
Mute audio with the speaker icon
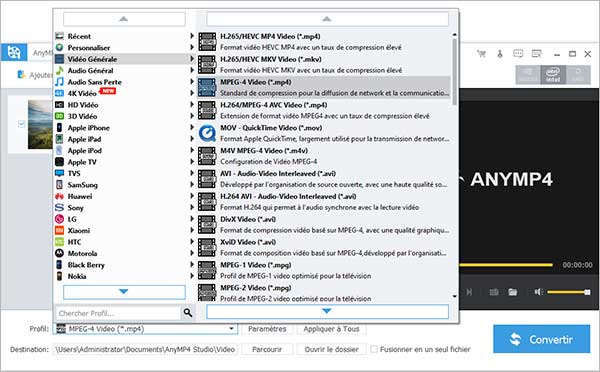539,292
